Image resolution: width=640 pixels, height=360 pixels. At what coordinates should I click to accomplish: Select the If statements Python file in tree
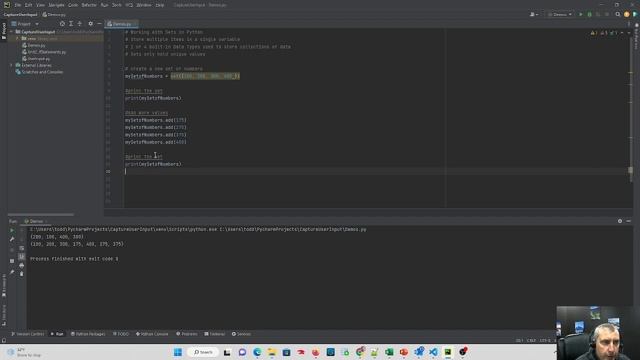click(44, 52)
